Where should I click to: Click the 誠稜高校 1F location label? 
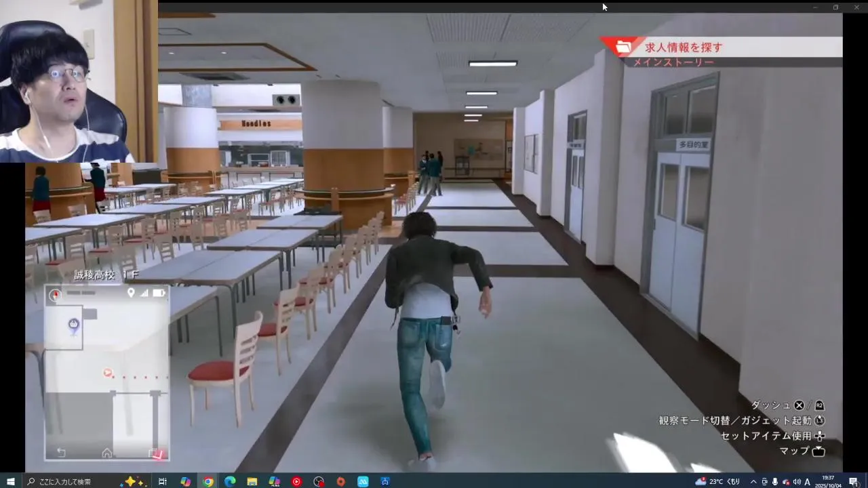click(106, 275)
